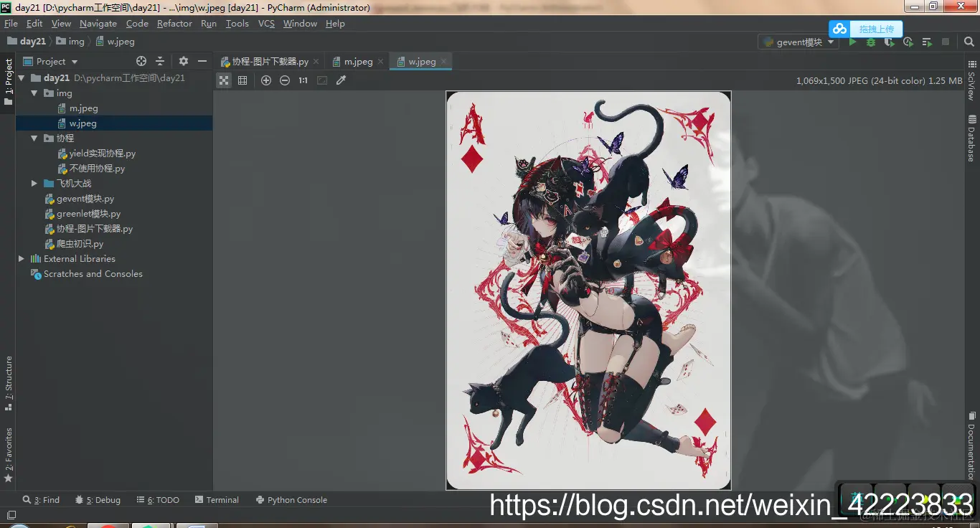Activate the color picker eyedropper
Screen dimensions: 980x528
[341, 80]
